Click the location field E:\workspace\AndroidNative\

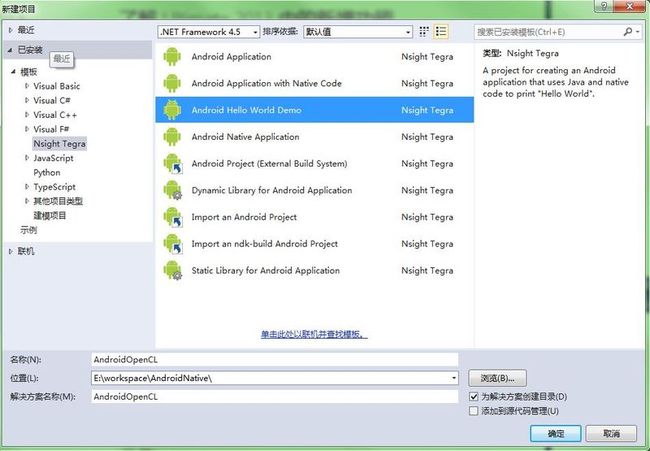click(x=274, y=378)
